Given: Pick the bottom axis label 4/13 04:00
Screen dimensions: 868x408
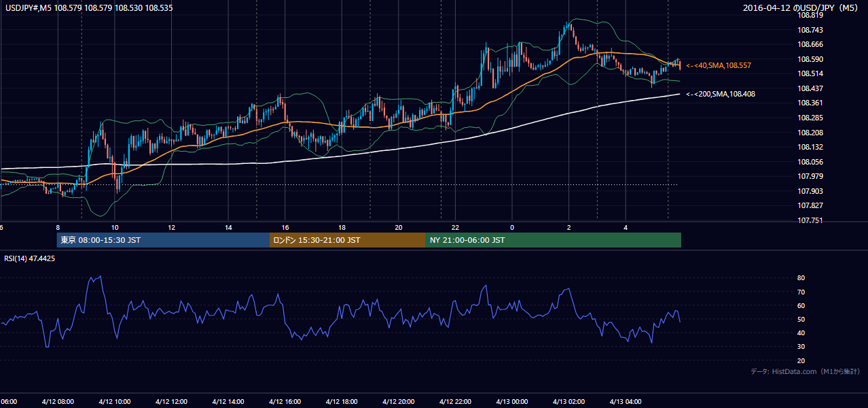Looking at the screenshot, I should point(626,401).
